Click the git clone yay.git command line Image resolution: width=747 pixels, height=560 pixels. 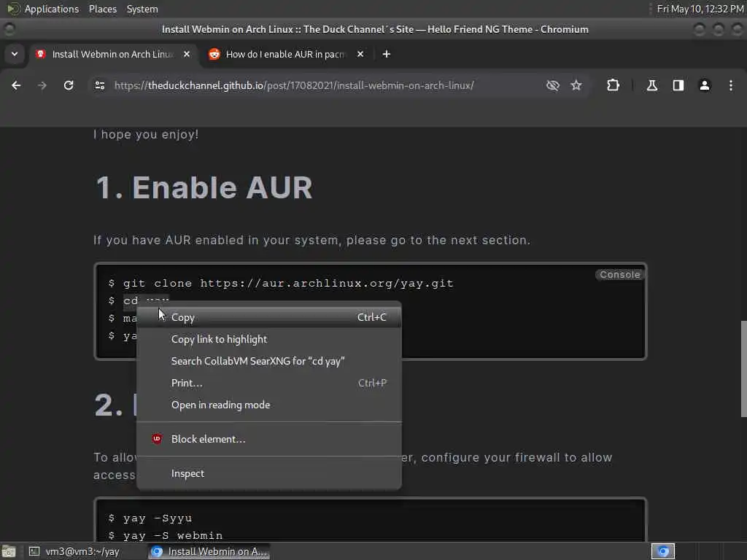point(287,284)
